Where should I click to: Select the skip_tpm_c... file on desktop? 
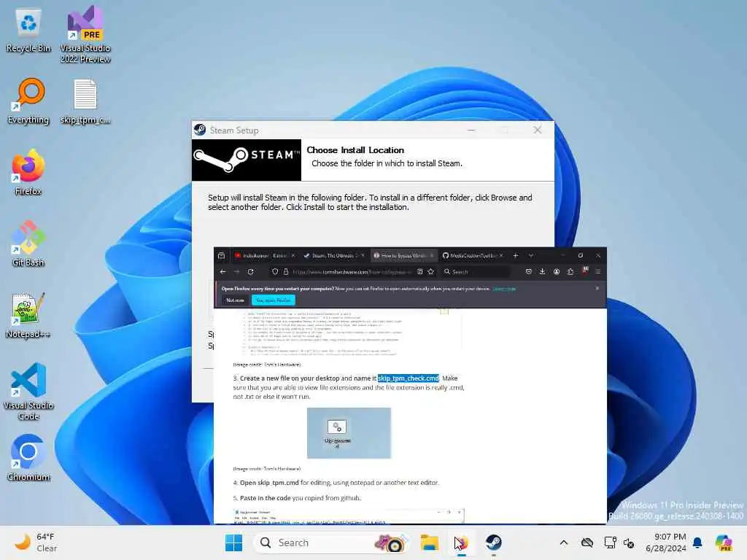pyautogui.click(x=85, y=102)
